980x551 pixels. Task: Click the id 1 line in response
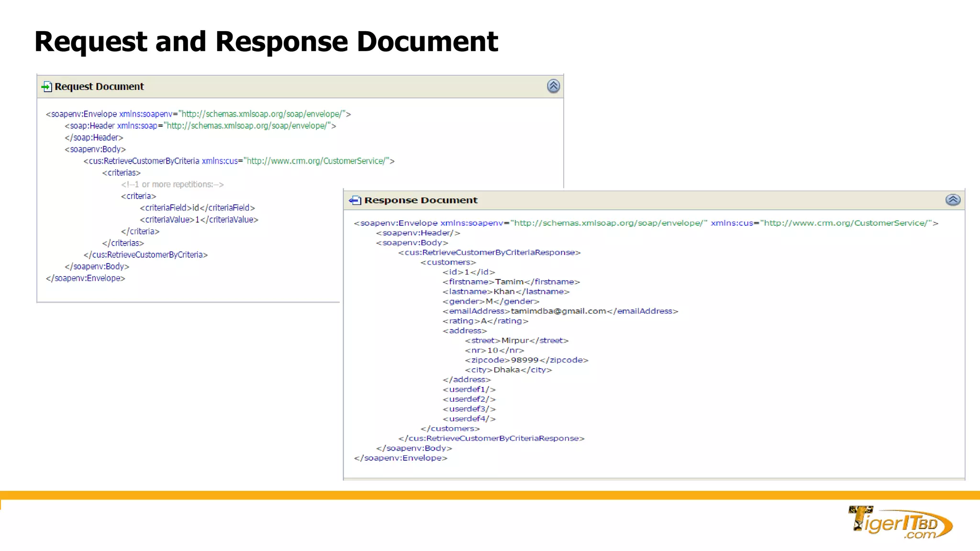469,272
